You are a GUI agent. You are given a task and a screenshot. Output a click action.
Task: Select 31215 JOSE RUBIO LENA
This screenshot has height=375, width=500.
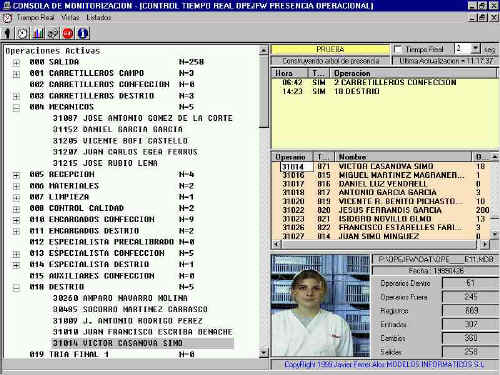(105, 163)
